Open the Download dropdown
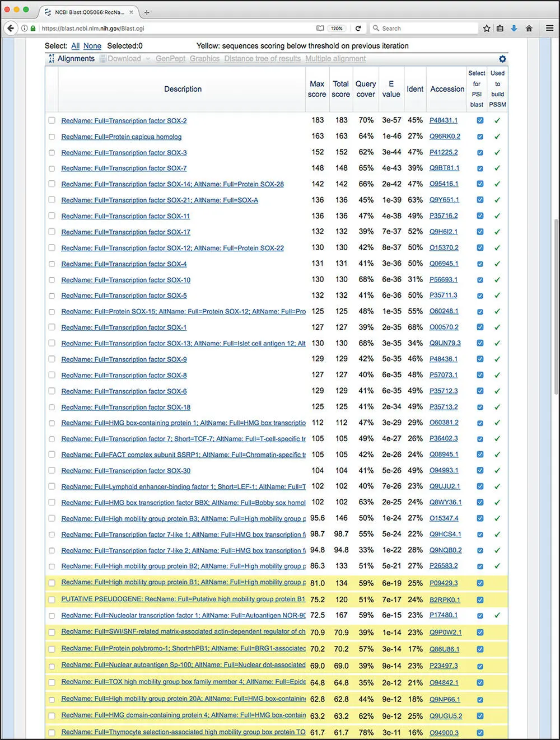Image resolution: width=560 pixels, height=740 pixels. click(x=125, y=58)
